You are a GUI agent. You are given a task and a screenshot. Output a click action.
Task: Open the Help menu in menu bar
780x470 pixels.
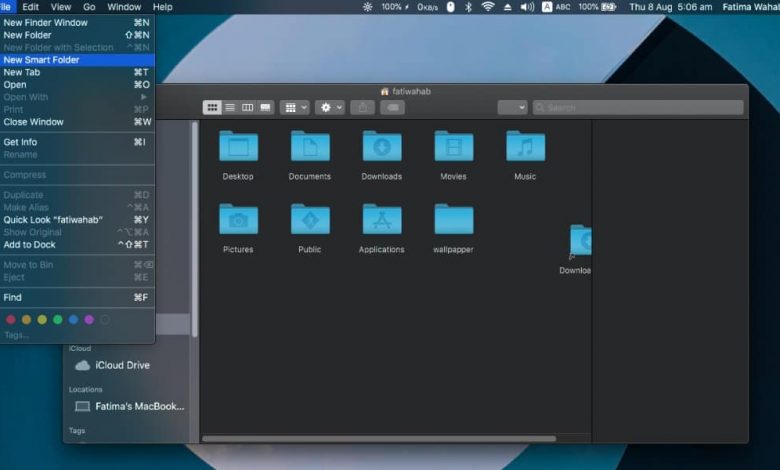point(162,7)
